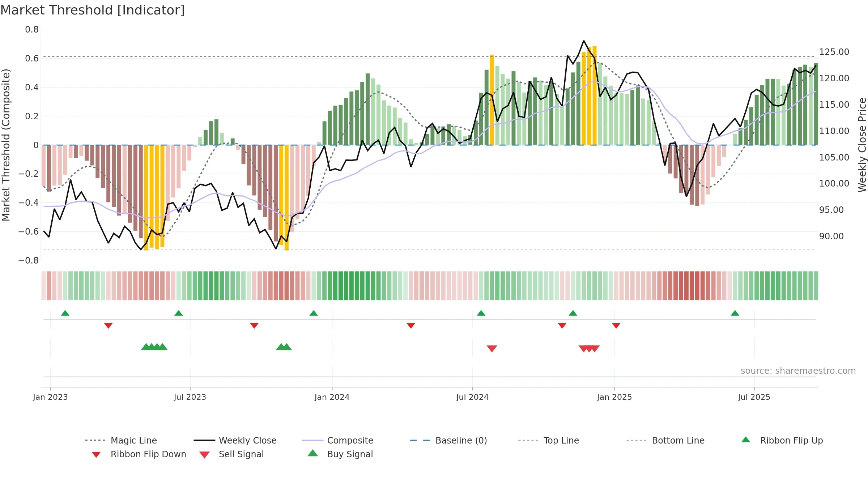
Task: Click the ribbon flip up marker just before Jan 2024
Action: pyautogui.click(x=314, y=313)
